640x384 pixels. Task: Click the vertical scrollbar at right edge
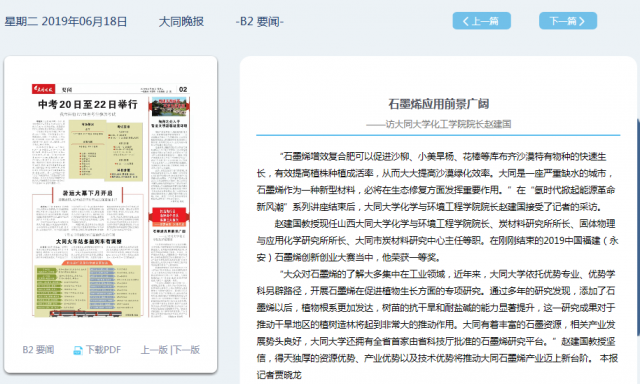(x=638, y=226)
